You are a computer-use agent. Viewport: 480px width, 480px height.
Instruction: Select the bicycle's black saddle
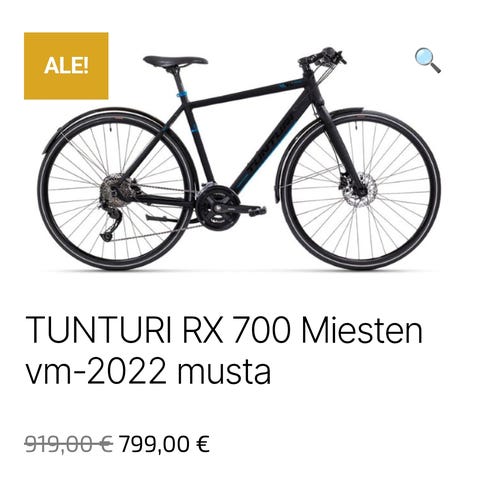(175, 61)
